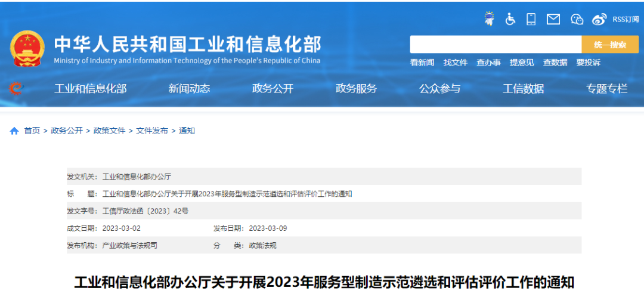644x300 pixels.
Task: Click the 统一搜索 search button
Action: (x=610, y=45)
